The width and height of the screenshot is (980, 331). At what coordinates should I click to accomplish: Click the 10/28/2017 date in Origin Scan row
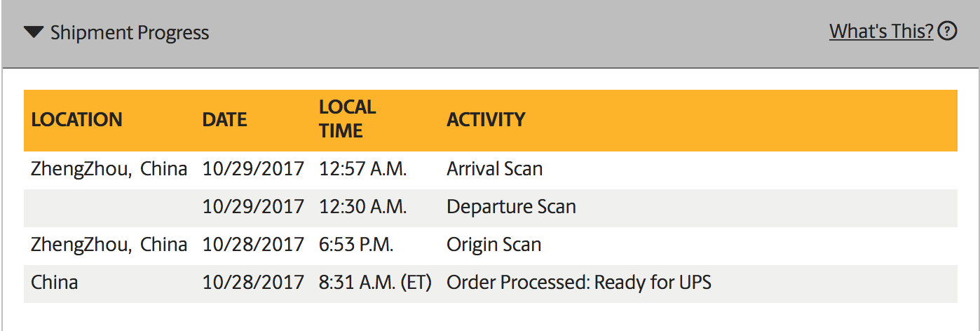(253, 245)
